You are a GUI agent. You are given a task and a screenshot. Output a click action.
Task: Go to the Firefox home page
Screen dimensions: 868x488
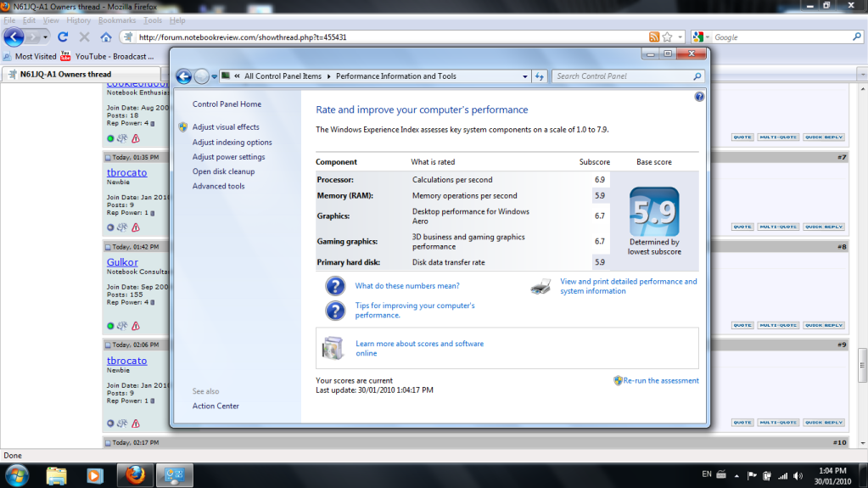pos(106,37)
